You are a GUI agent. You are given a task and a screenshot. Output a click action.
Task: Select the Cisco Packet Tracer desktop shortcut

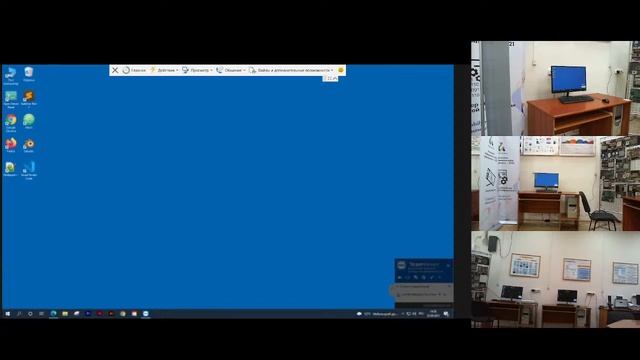tap(11, 100)
